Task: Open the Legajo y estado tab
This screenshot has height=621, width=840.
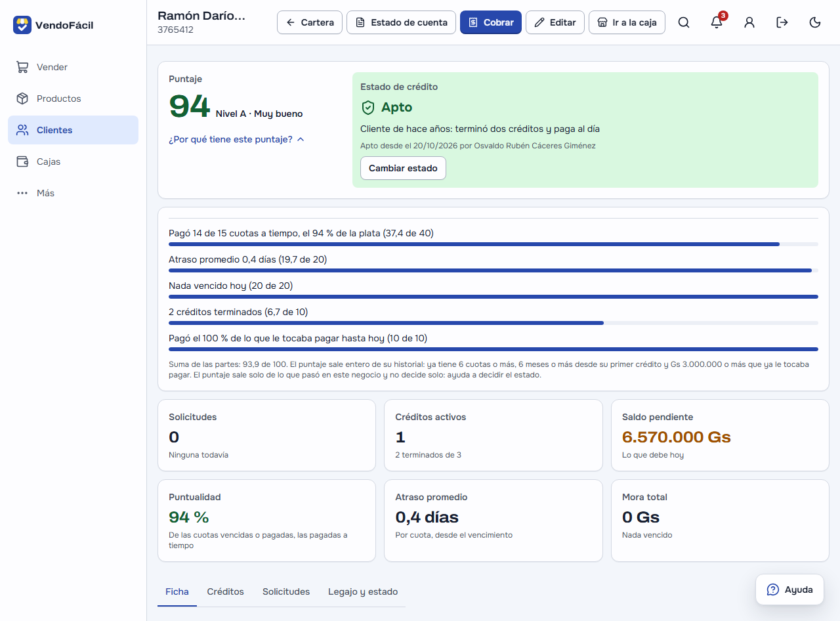Action: click(363, 591)
